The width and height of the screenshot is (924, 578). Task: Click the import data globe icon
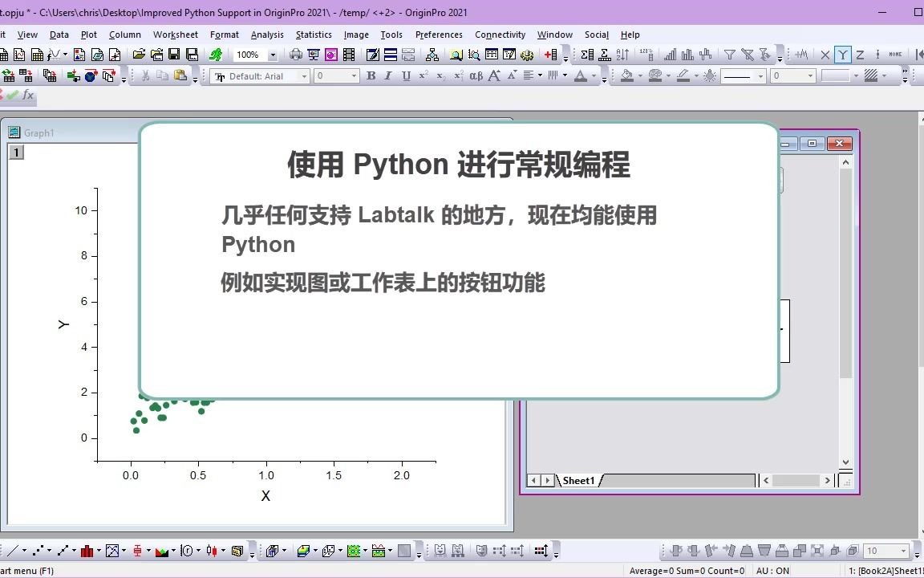91,75
